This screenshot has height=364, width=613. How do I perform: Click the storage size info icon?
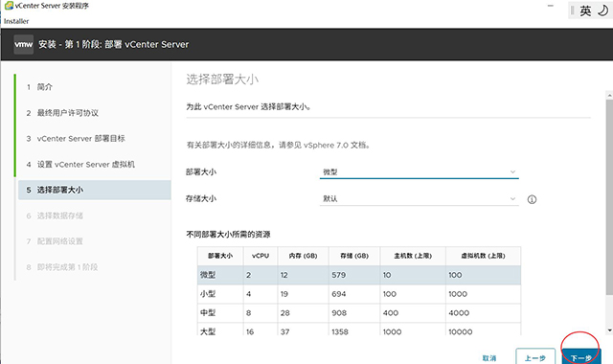532,199
